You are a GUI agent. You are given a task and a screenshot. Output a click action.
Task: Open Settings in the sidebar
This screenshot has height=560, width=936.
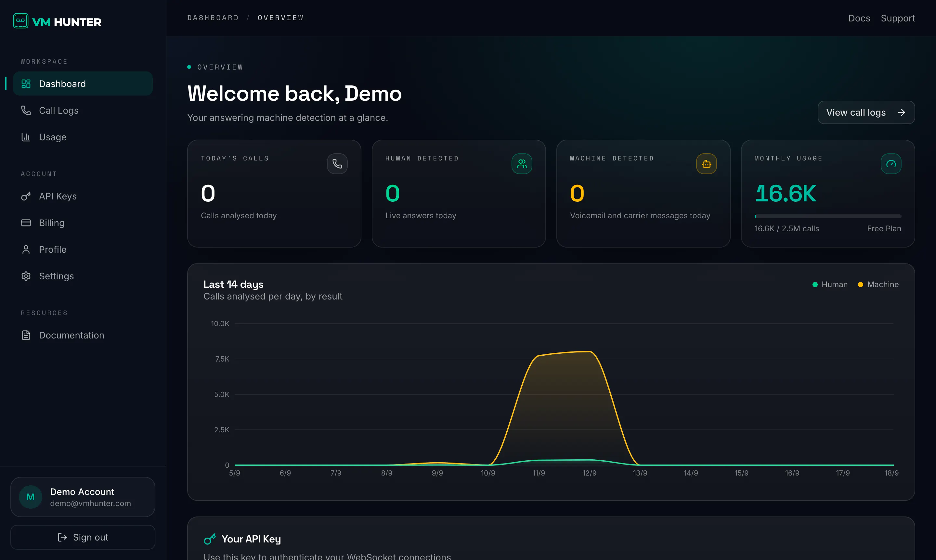point(83,276)
